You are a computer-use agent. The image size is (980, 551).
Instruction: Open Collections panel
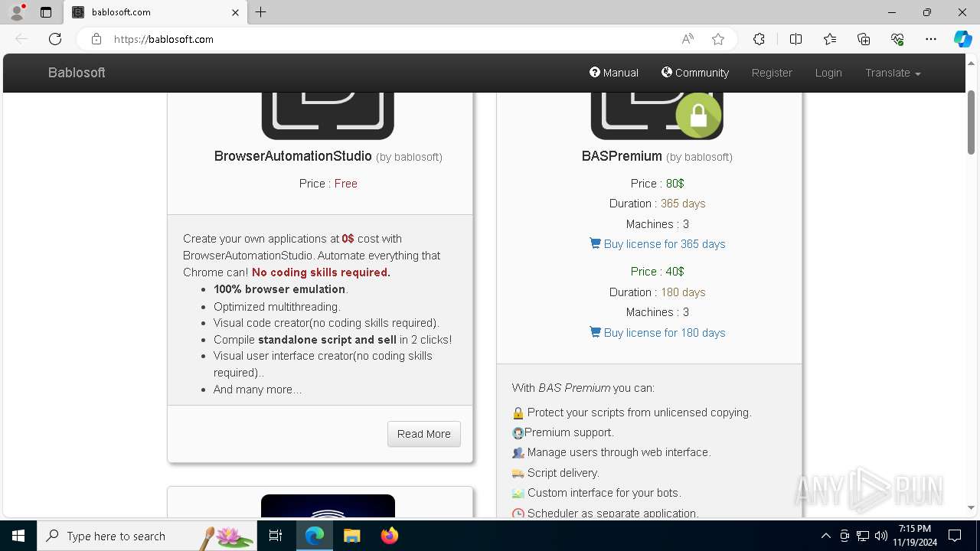[864, 39]
